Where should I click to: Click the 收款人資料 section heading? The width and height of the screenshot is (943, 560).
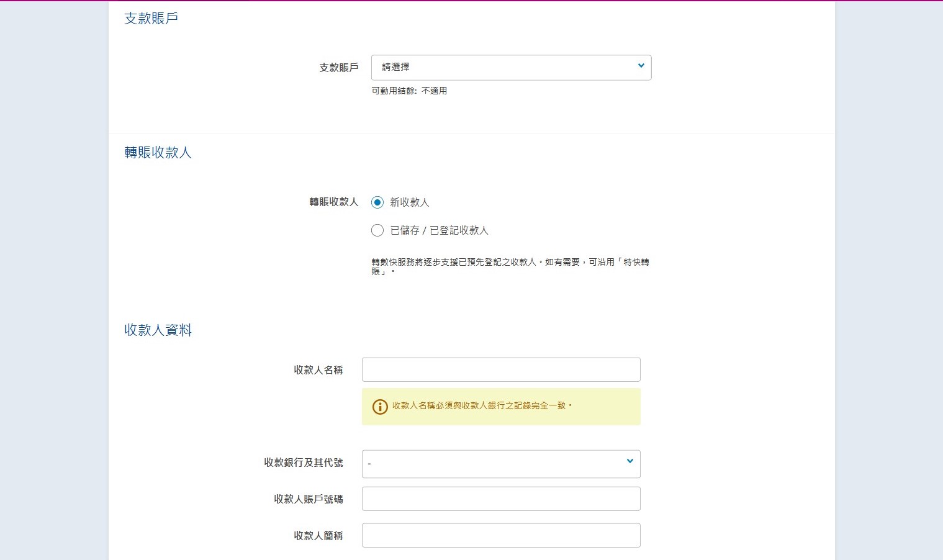coord(158,330)
